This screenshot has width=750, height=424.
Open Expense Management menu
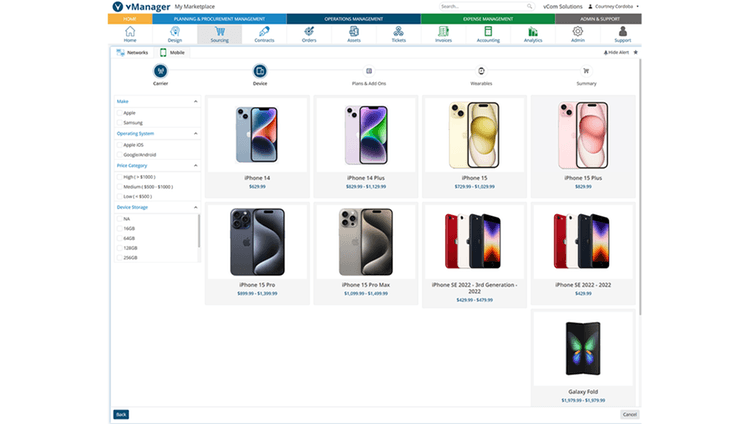coord(488,19)
